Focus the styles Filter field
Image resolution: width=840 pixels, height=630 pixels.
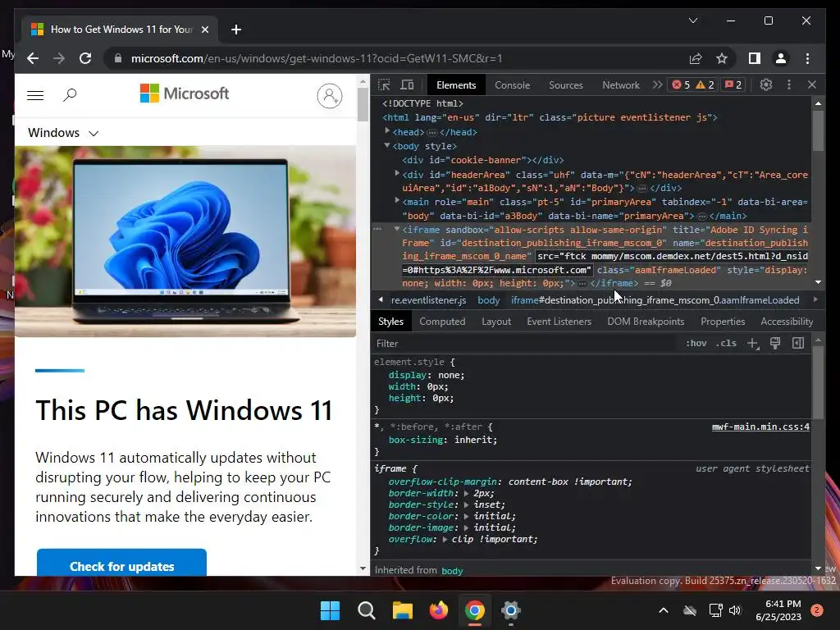tap(525, 344)
